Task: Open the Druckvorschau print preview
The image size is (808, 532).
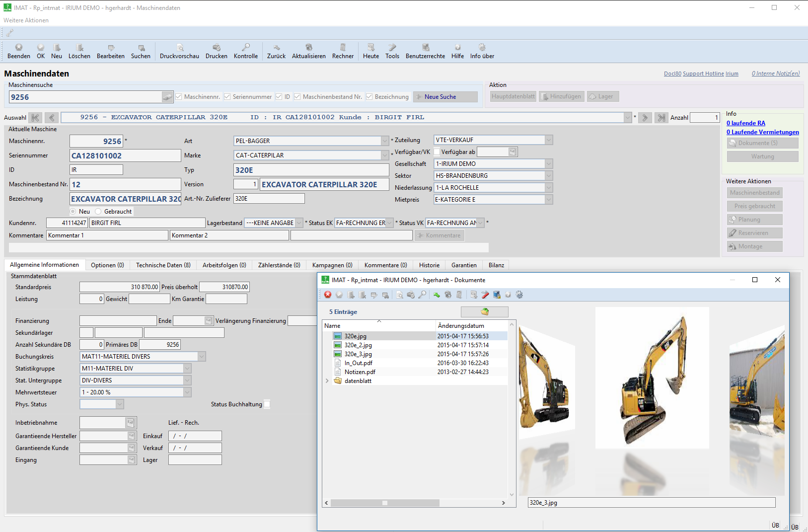Action: [x=179, y=51]
